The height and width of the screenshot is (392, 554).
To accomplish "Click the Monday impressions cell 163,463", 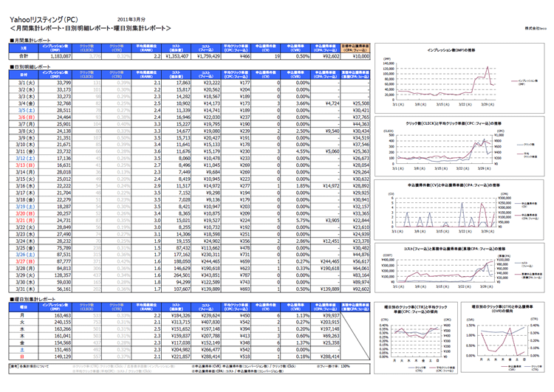I will 55,316.
